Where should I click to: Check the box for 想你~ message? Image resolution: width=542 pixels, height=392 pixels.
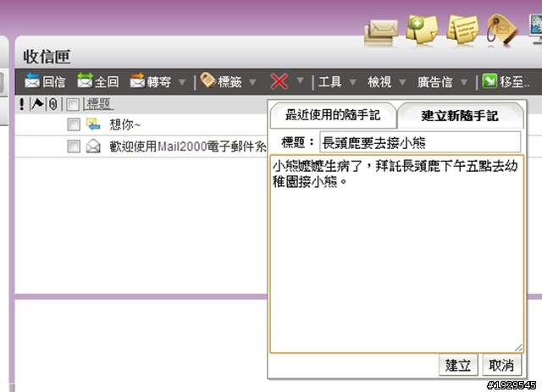[x=74, y=124]
